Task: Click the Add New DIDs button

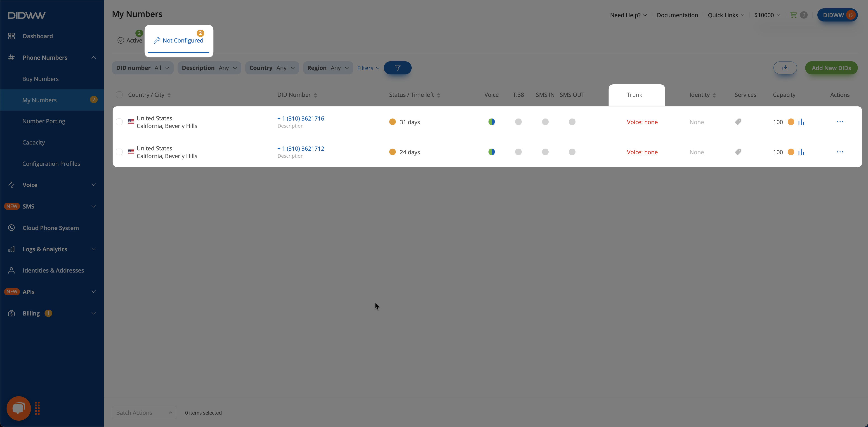Action: [831, 68]
